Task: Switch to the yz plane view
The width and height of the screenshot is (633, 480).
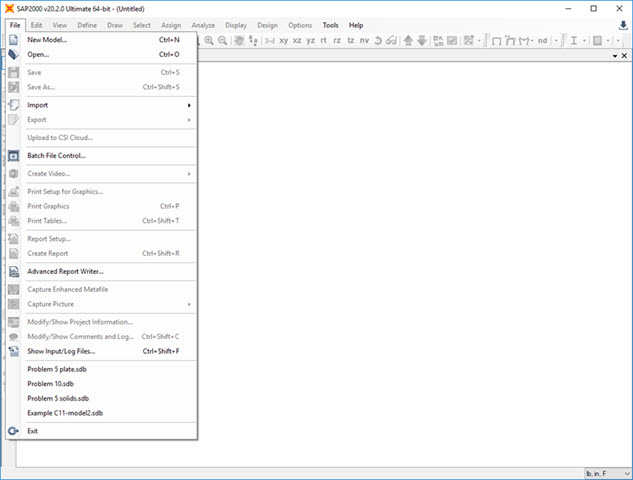Action: pos(310,40)
